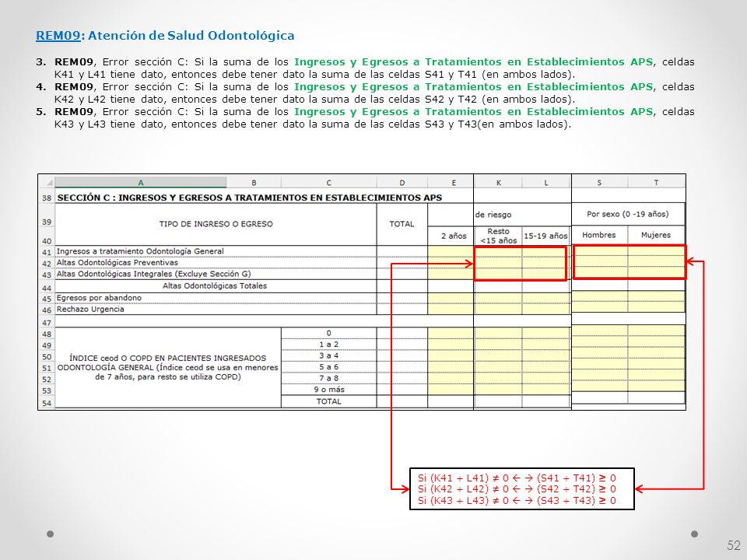Select row header 38
747x560 pixels.
tap(47, 198)
